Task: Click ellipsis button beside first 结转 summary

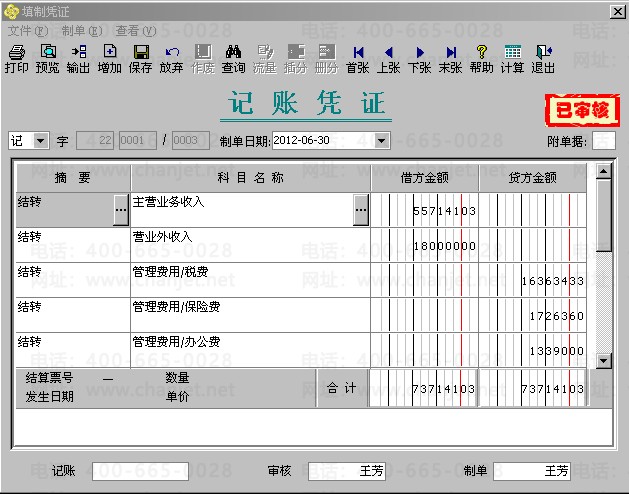Action: 121,210
